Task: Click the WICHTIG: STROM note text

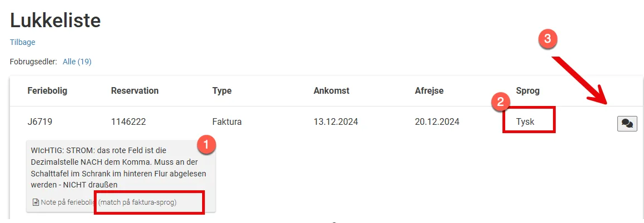Action: tap(119, 168)
